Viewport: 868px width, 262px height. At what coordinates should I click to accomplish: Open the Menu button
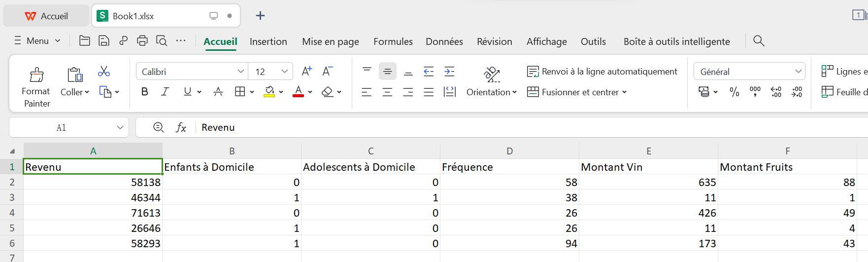37,41
